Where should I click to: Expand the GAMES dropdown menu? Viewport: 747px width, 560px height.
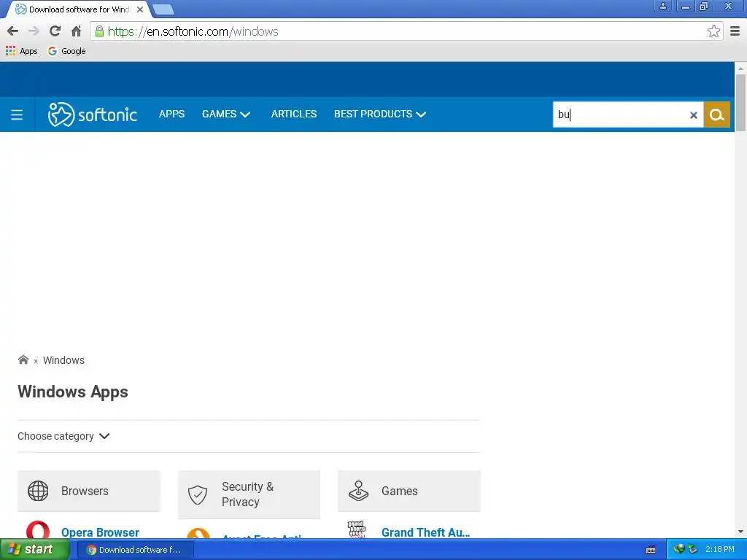coord(226,114)
